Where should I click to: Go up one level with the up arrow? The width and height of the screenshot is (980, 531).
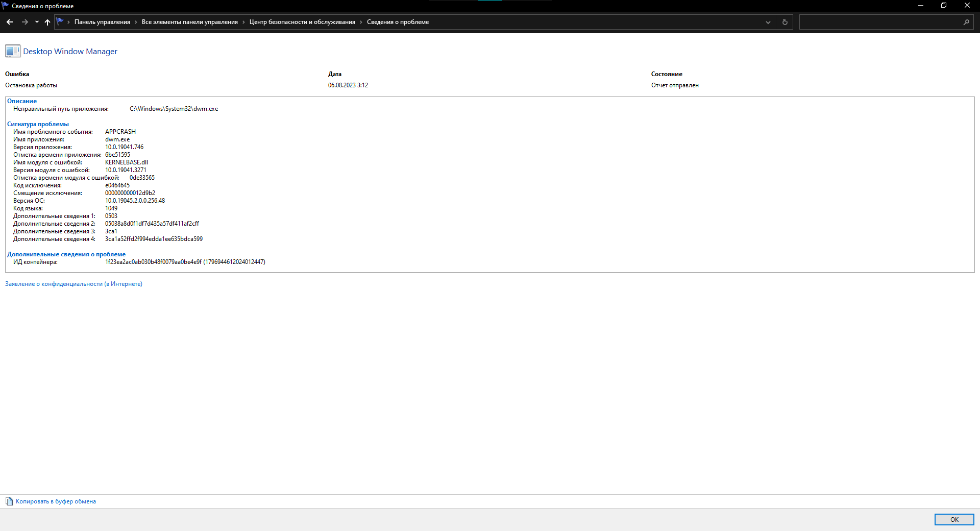(47, 22)
